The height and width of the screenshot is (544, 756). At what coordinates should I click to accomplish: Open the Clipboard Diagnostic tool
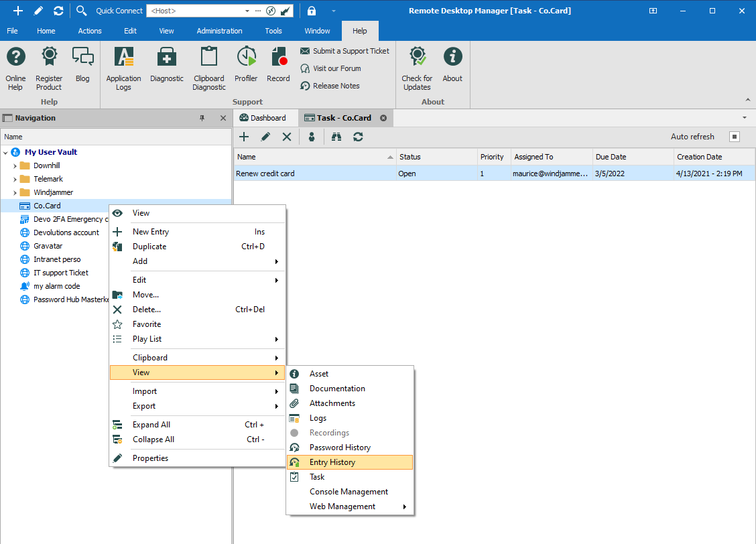209,68
